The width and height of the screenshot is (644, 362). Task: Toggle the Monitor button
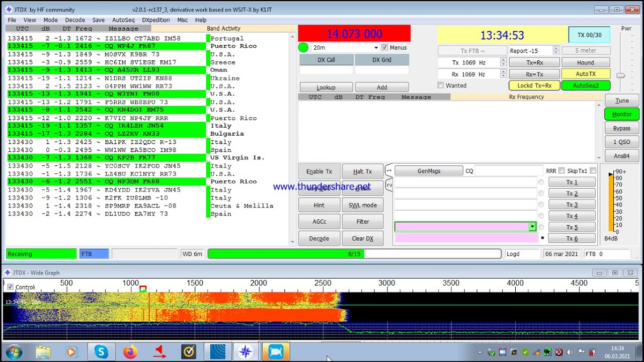[x=622, y=114]
